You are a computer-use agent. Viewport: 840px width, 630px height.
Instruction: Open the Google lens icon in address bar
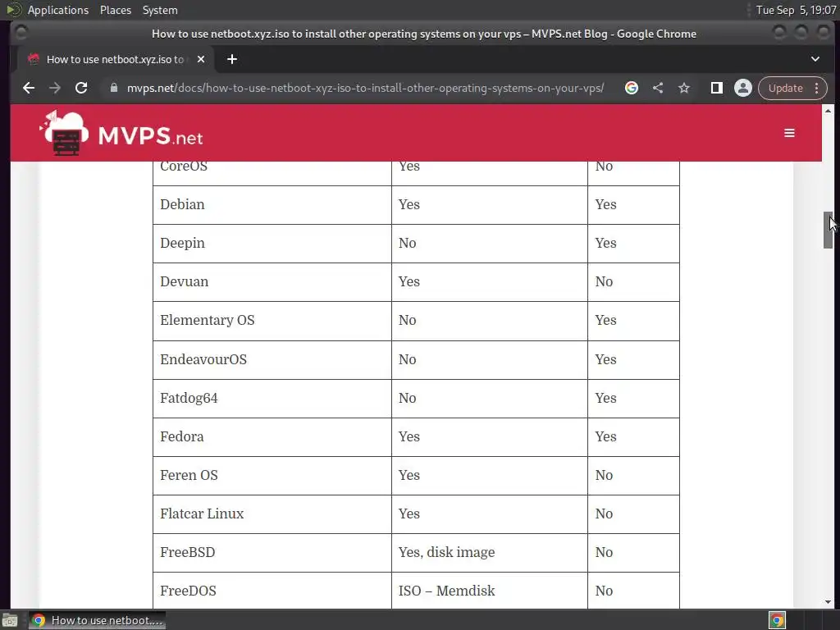(632, 88)
